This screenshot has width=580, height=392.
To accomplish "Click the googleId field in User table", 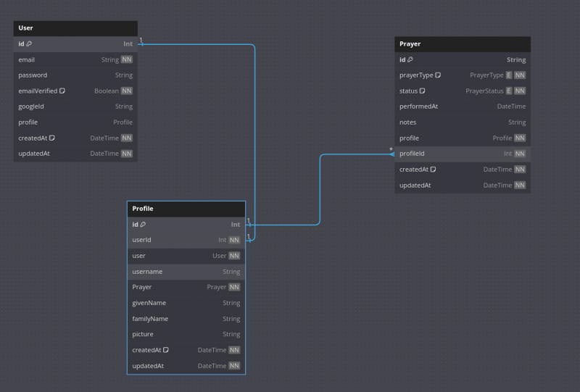I will (x=75, y=107).
